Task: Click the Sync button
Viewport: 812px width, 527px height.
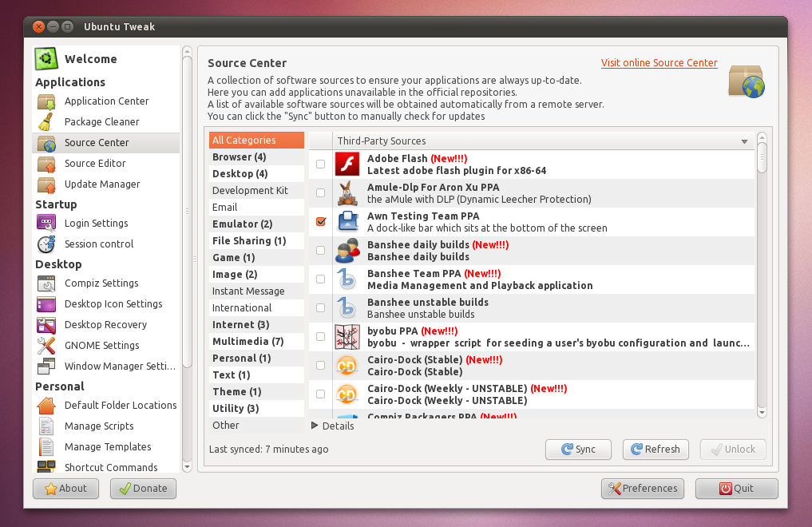Action: (x=578, y=450)
